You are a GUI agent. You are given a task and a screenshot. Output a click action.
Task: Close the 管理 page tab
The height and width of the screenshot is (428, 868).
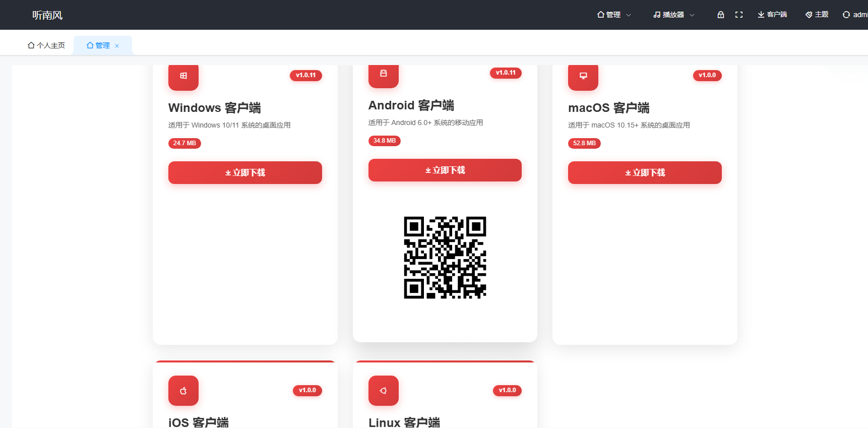[x=117, y=46]
